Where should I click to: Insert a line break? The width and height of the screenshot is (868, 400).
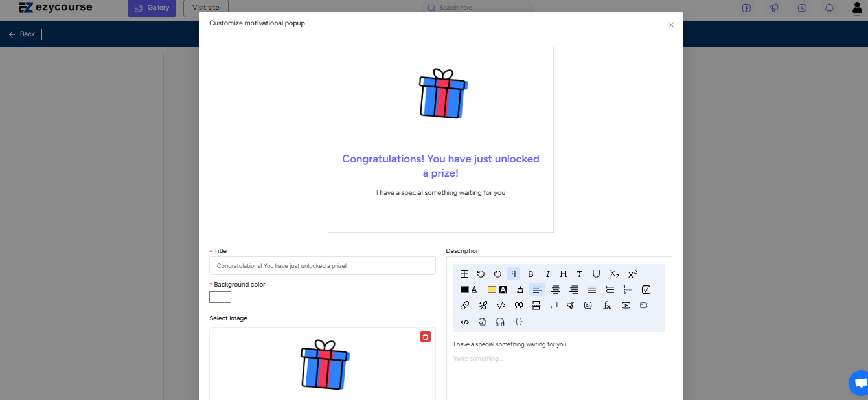coord(553,306)
